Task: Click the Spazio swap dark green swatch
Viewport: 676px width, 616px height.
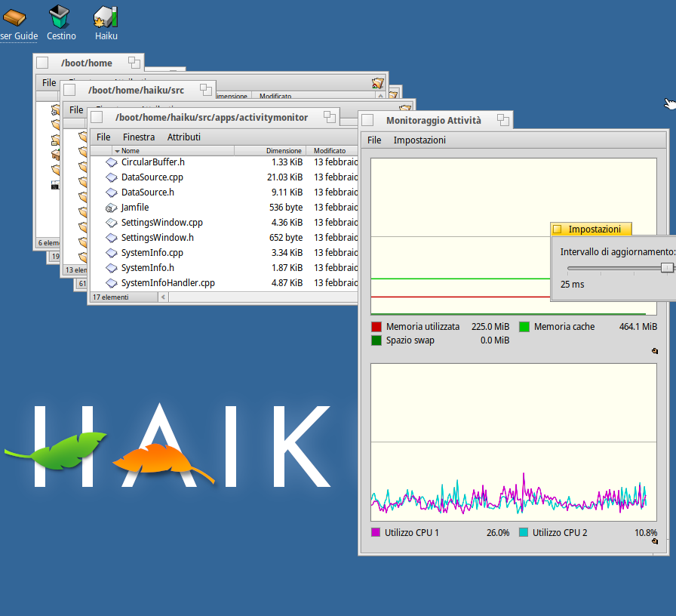Action: click(376, 340)
